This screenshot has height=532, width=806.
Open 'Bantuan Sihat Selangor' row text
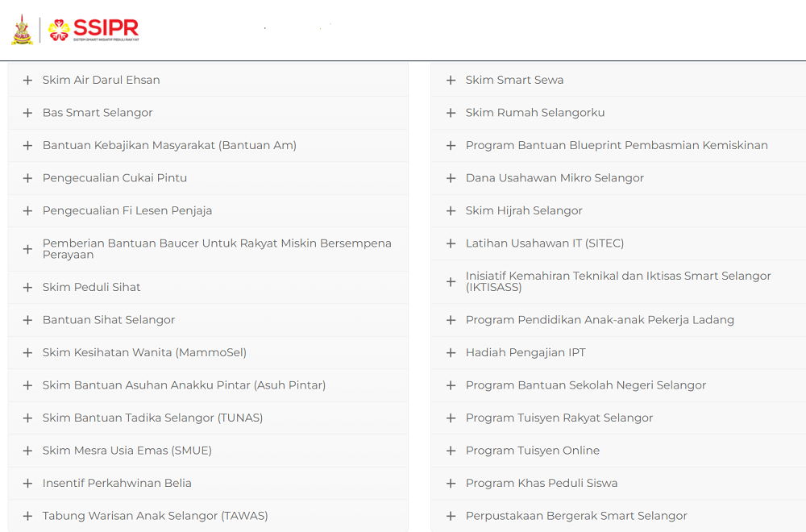109,320
